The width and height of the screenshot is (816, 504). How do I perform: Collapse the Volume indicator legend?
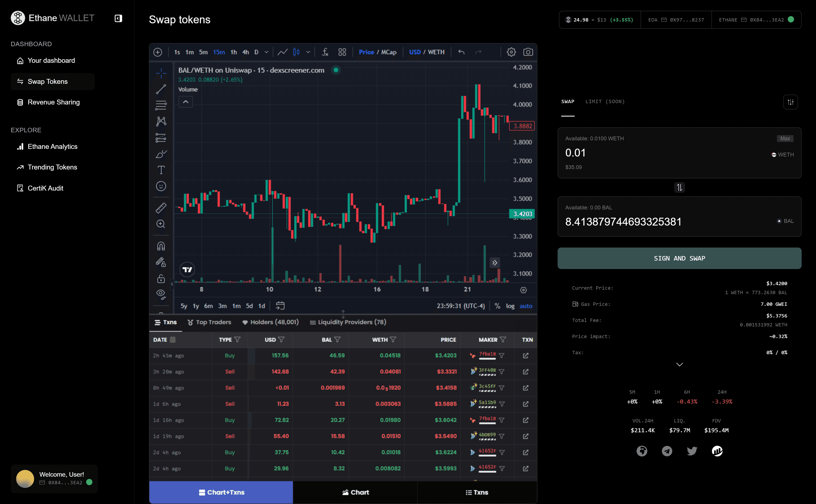pos(186,102)
